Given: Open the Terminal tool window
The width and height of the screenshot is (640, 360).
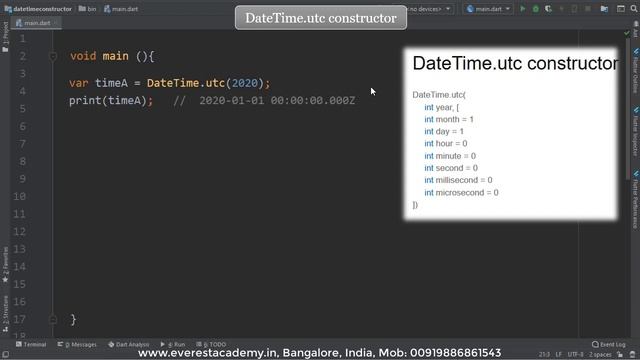Looking at the screenshot, I should [x=31, y=344].
